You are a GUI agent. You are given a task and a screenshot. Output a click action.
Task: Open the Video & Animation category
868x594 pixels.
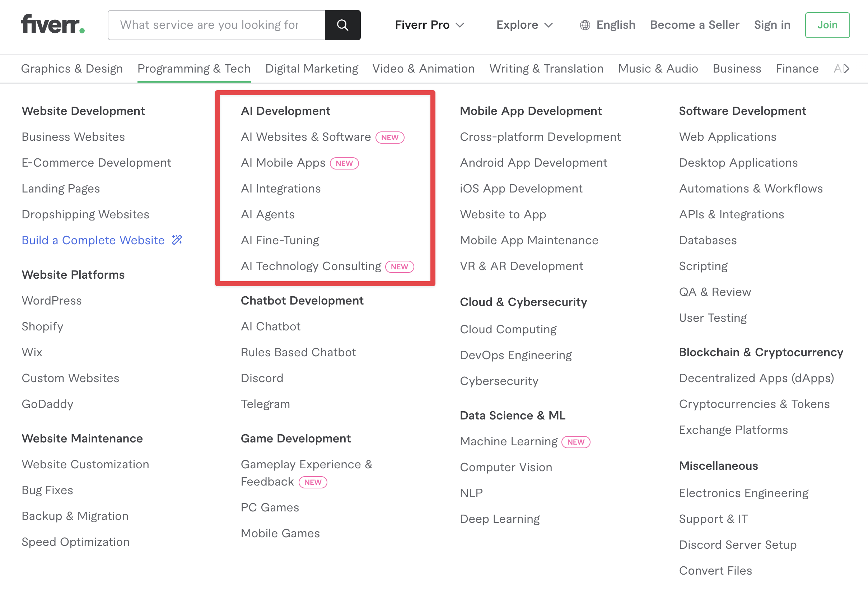(423, 69)
